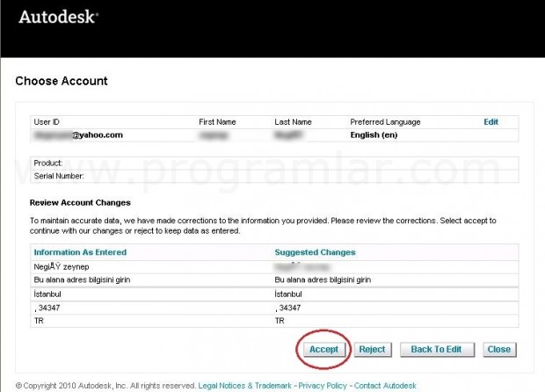Click the Copyright 2010 Autodesk footer text

106,386
